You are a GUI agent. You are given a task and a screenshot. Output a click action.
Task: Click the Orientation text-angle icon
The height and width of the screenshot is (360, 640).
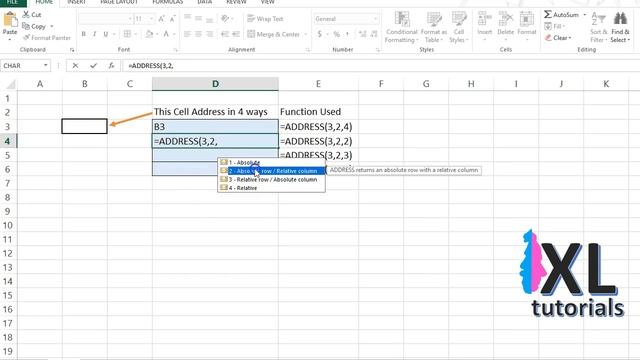point(225,18)
